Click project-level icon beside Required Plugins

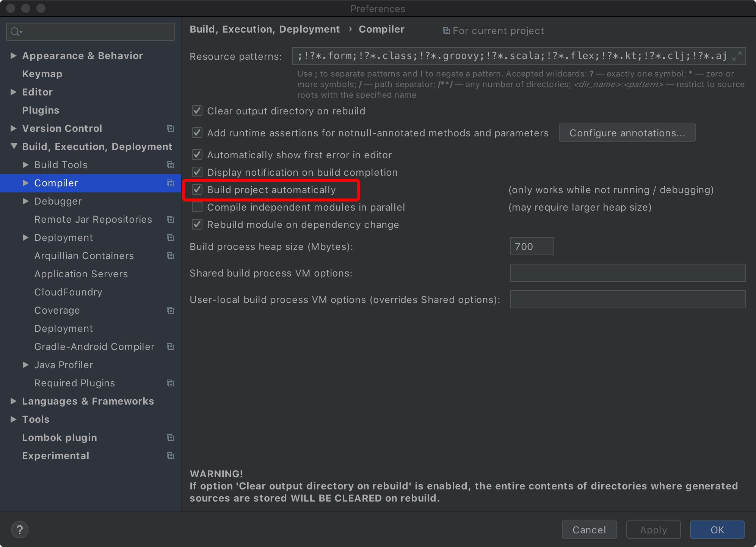tap(170, 383)
